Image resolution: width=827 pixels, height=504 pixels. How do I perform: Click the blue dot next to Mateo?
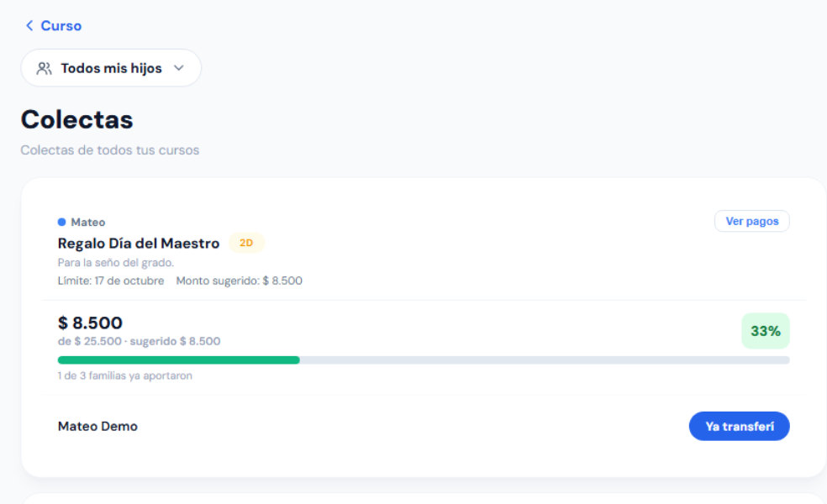tap(61, 222)
